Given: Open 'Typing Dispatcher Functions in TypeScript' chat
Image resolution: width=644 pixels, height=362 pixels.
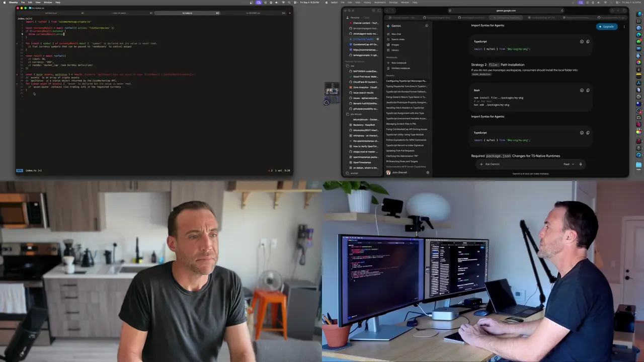Looking at the screenshot, I should [x=406, y=86].
